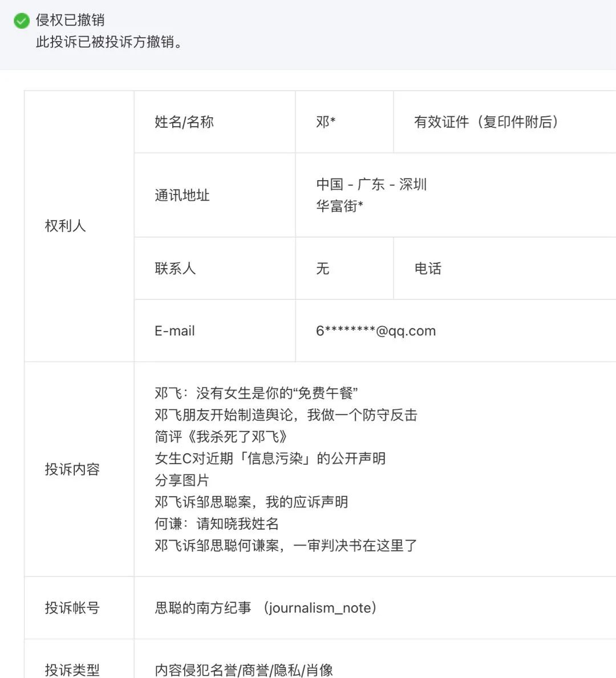Click the masked email 6********@qq.com
The height and width of the screenshot is (678, 616).
coord(376,331)
